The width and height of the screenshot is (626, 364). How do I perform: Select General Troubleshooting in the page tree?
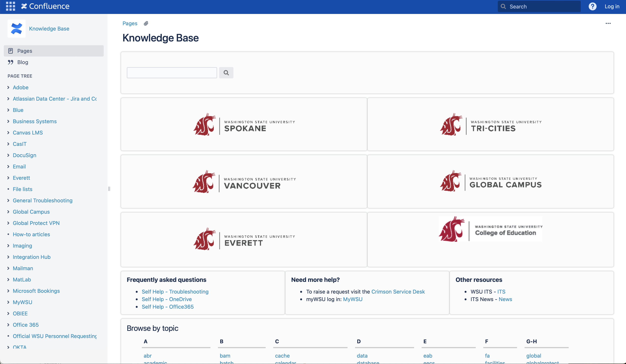42,200
